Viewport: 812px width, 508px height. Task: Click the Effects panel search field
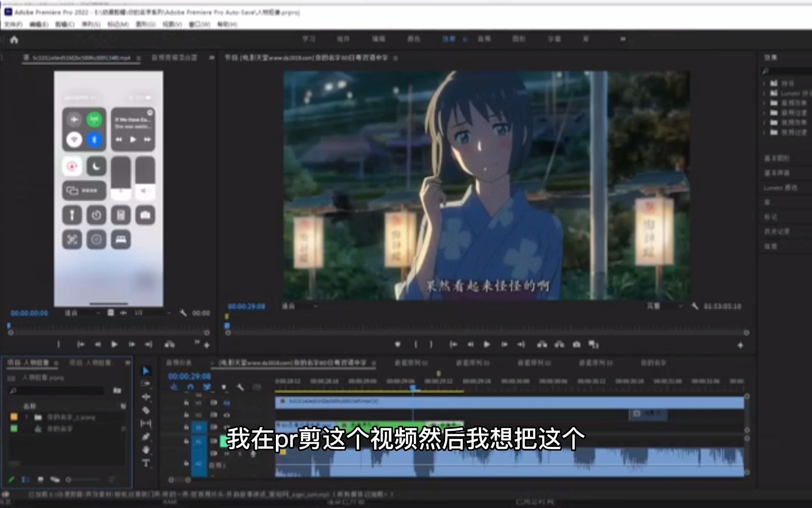787,71
